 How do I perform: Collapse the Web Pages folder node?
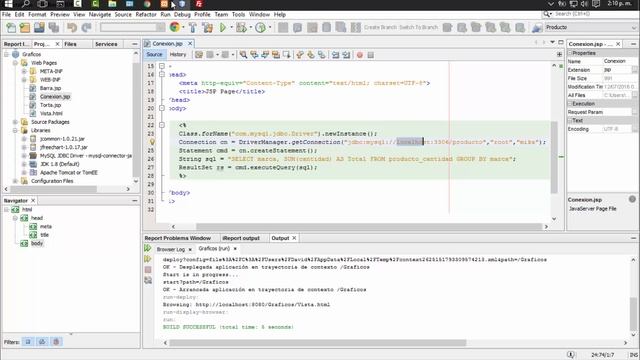(15, 63)
